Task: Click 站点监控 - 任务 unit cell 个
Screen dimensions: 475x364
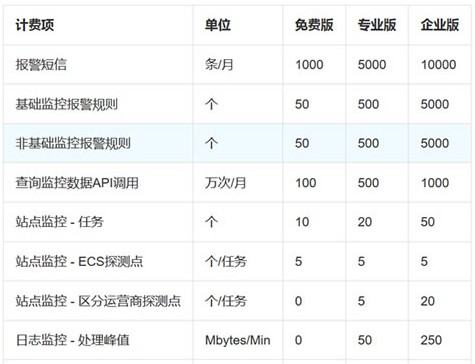Action: tap(211, 222)
